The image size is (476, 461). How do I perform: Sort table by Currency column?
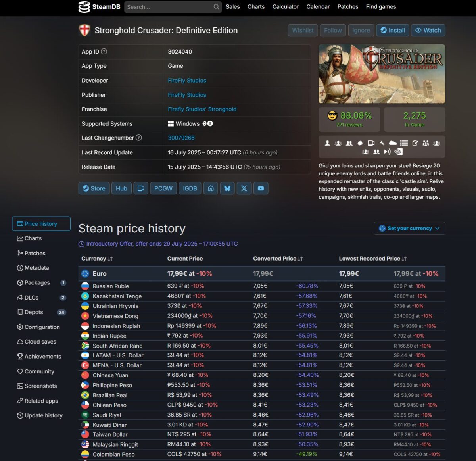97,259
